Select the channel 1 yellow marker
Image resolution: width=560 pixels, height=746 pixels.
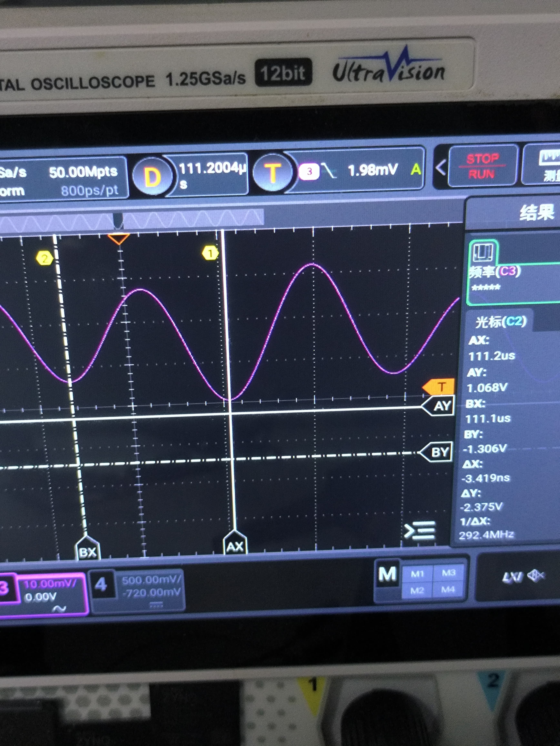pyautogui.click(x=210, y=253)
